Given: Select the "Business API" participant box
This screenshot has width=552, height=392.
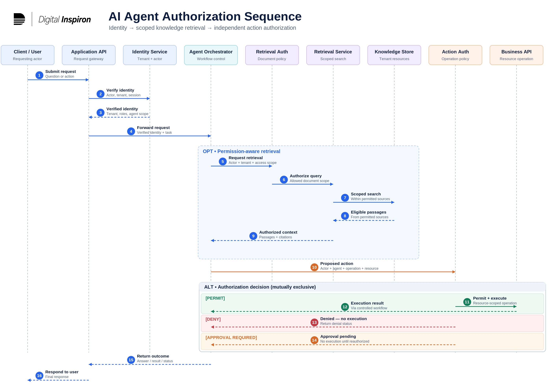Looking at the screenshot, I should click(517, 55).
